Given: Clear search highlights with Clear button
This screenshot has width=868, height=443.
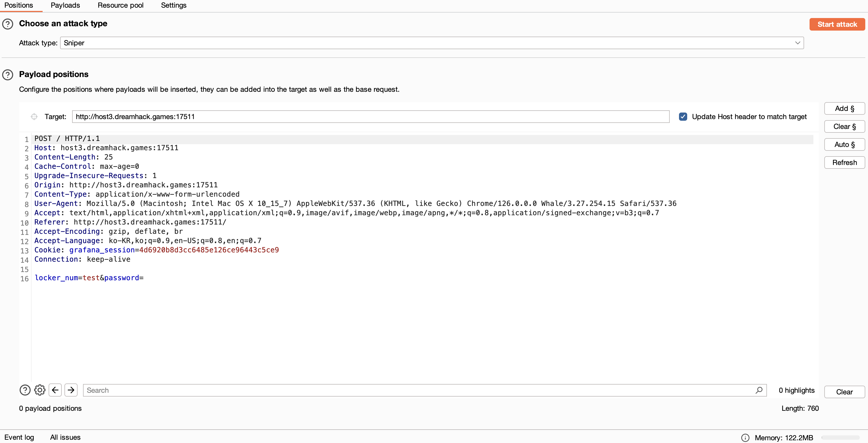Looking at the screenshot, I should (845, 392).
